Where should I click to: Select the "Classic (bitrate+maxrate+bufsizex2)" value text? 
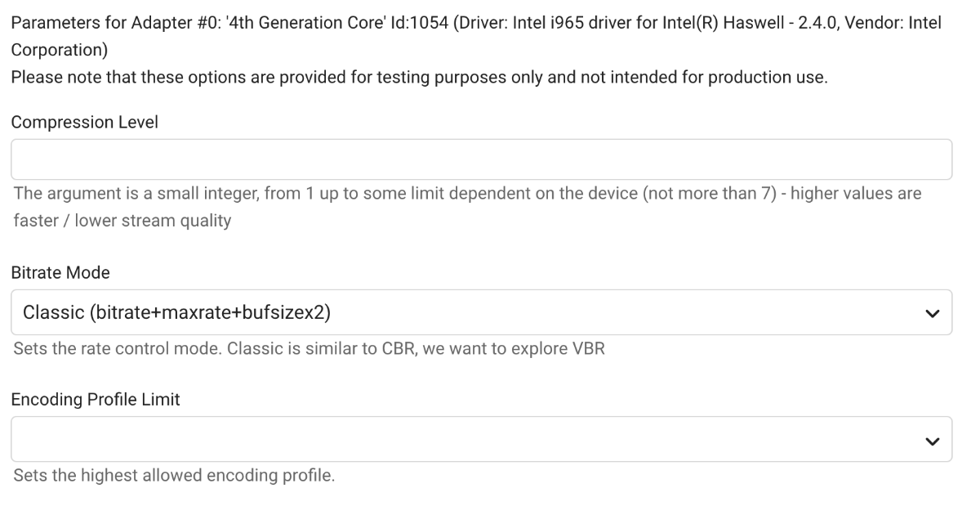tap(179, 312)
